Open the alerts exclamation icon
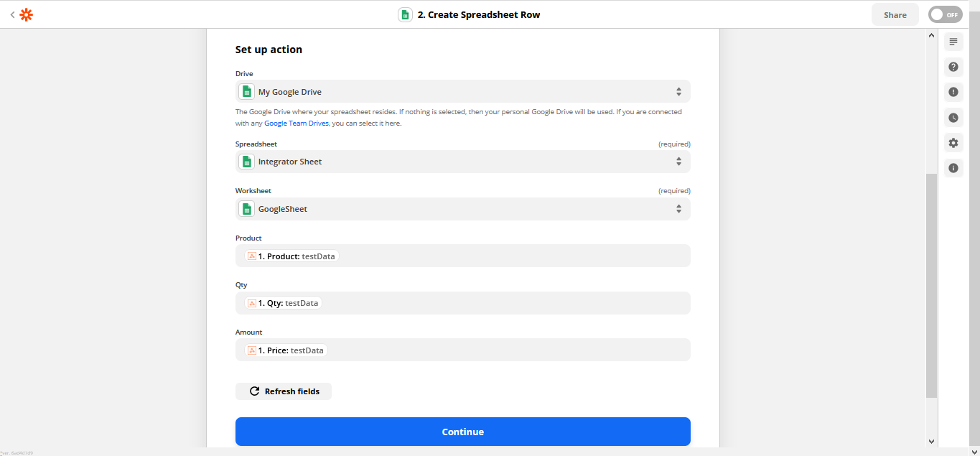The height and width of the screenshot is (456, 980). 953,92
